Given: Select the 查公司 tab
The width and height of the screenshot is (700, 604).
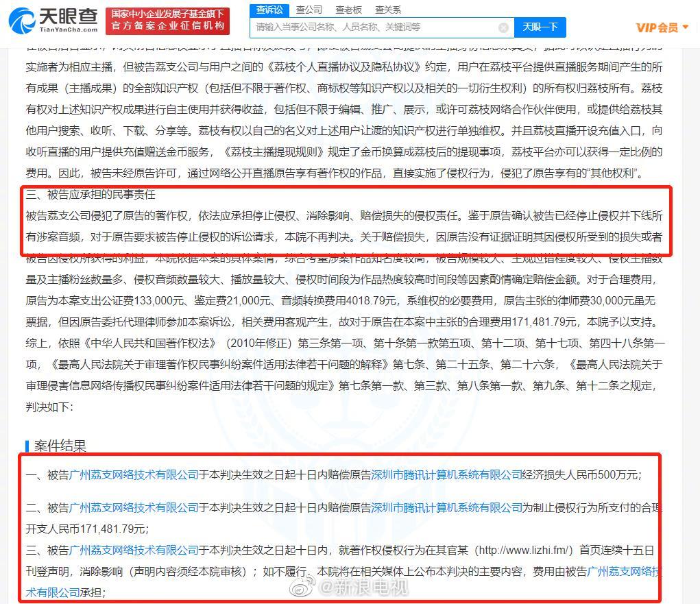Looking at the screenshot, I should (310, 10).
